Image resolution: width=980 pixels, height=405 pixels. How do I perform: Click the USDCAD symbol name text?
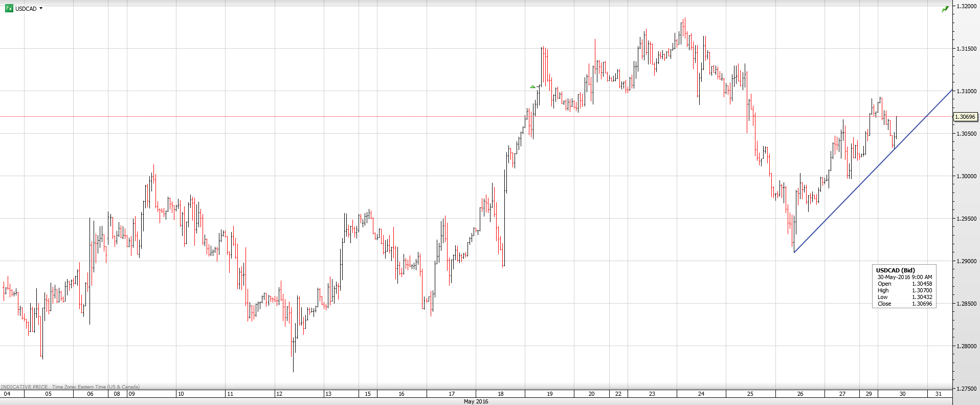pyautogui.click(x=26, y=9)
